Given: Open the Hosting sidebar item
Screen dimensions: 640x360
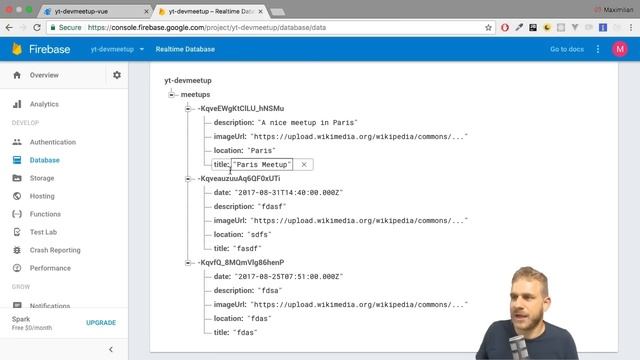Looking at the screenshot, I should coord(42,196).
